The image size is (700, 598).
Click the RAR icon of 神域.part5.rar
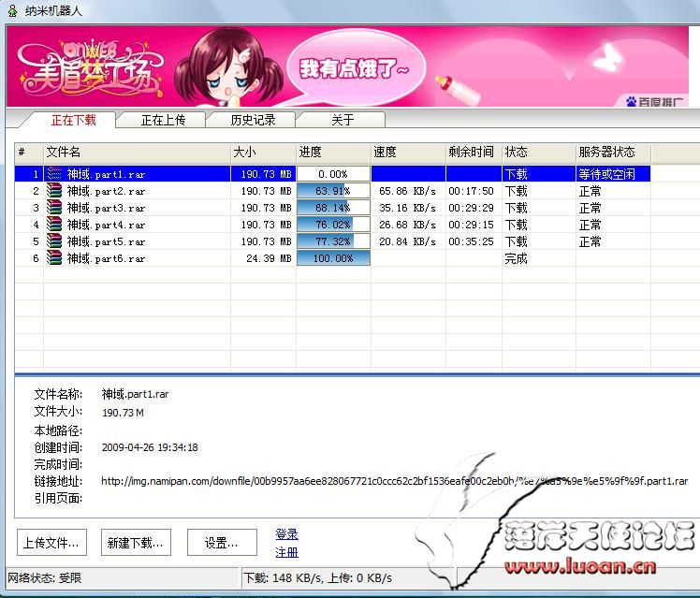tap(54, 241)
